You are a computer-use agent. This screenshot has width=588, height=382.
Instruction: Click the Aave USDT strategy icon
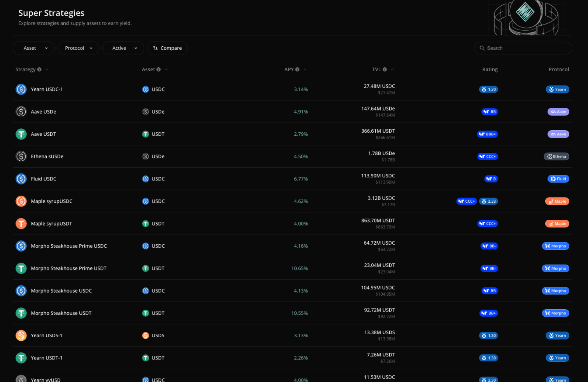click(x=21, y=134)
